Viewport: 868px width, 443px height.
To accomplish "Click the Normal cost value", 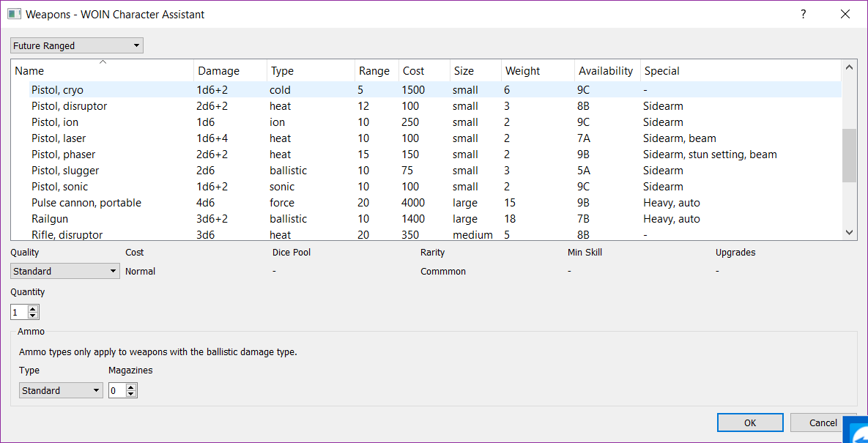I will point(141,272).
